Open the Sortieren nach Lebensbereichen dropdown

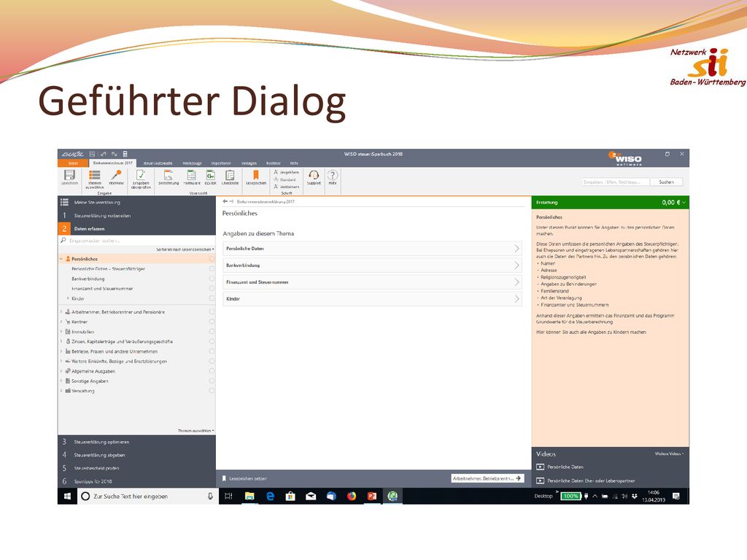(x=185, y=249)
